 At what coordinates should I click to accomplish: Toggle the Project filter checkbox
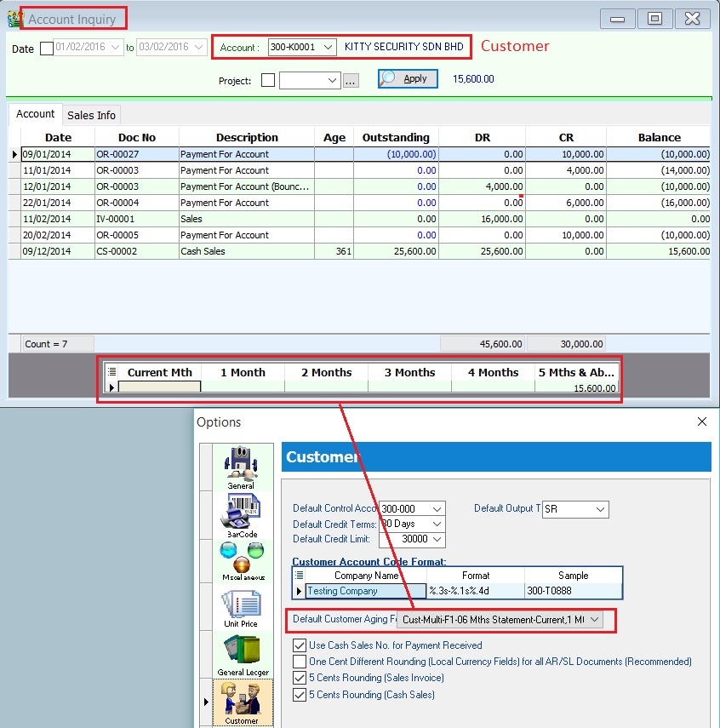tap(268, 80)
